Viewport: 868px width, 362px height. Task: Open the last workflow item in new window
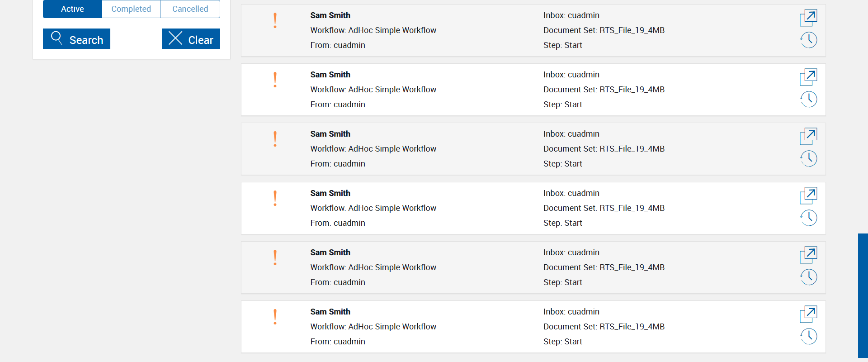point(808,314)
